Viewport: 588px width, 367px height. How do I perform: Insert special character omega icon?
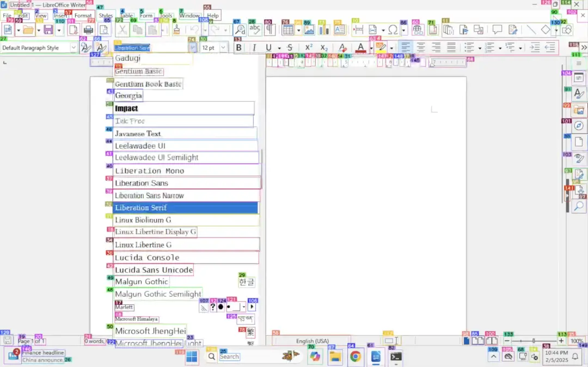point(393,29)
